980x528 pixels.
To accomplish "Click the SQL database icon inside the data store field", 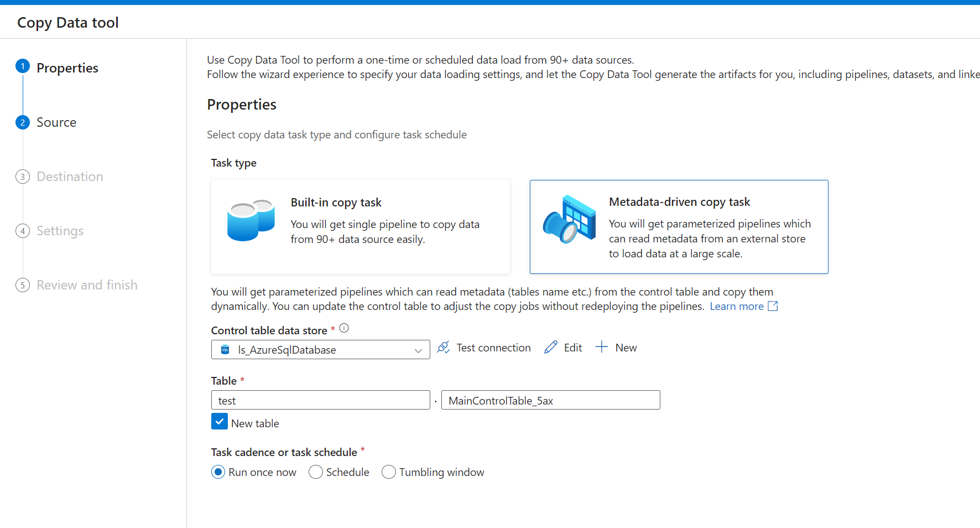I will pyautogui.click(x=225, y=349).
